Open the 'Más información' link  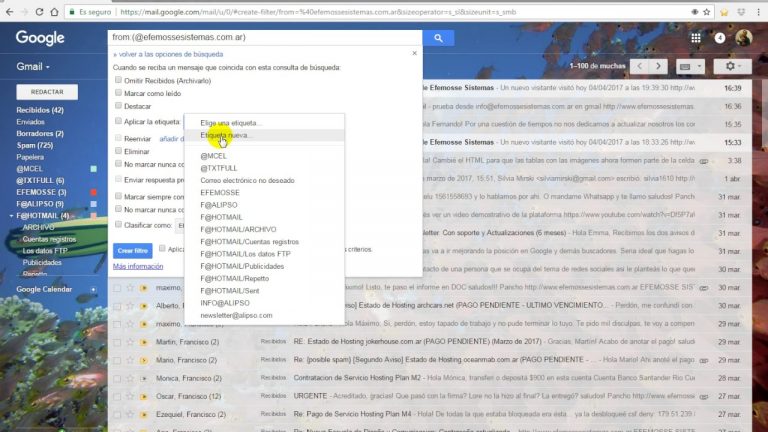coord(138,266)
